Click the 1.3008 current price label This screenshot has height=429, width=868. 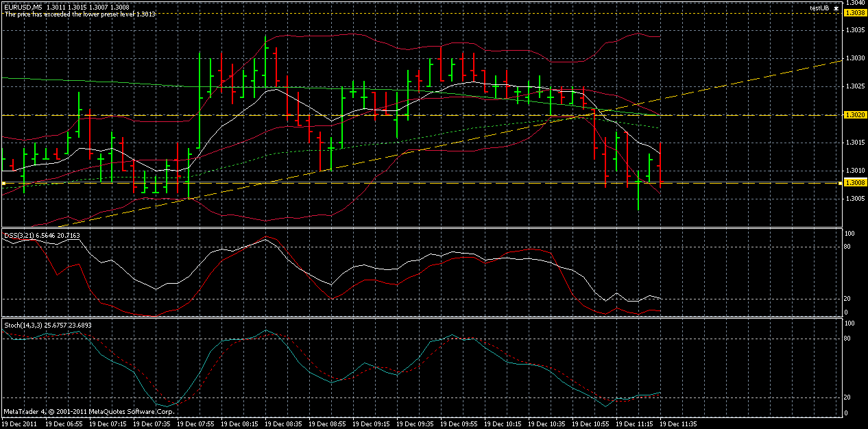(854, 182)
